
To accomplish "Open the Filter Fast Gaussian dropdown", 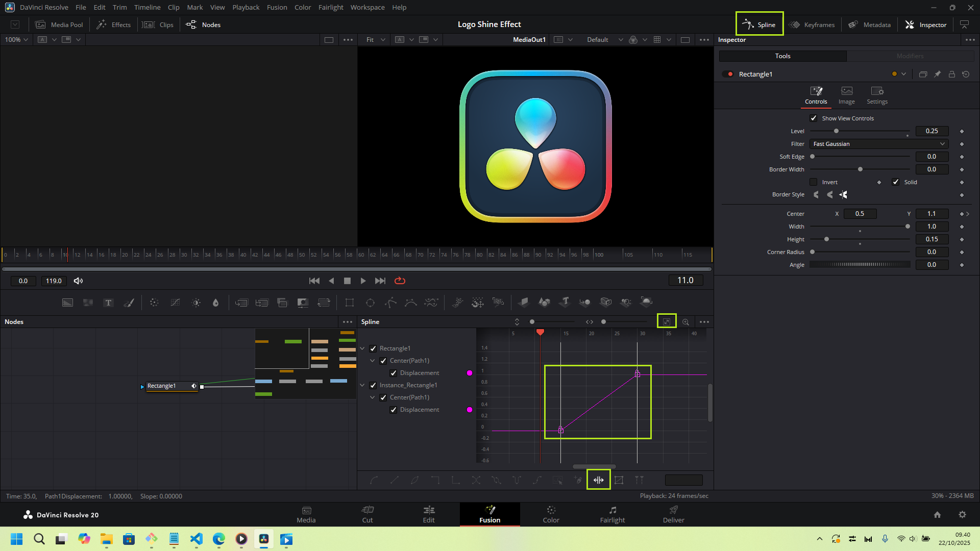I will 879,144.
